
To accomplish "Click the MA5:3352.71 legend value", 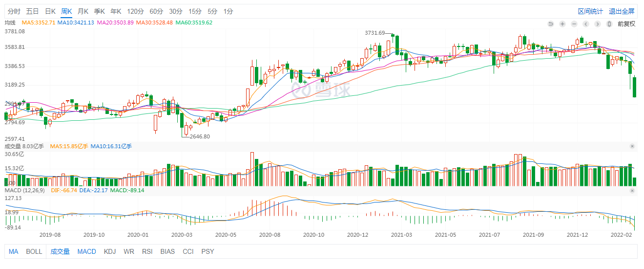I will (38, 22).
